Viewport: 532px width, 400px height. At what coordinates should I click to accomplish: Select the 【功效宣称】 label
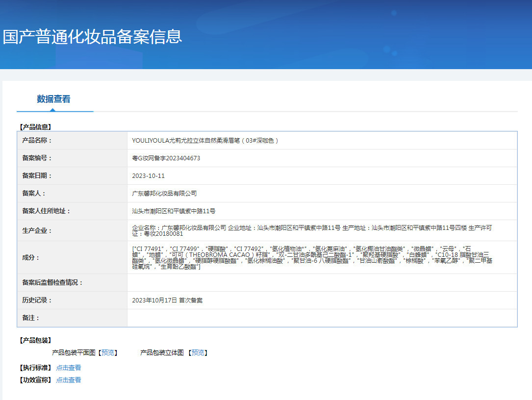coord(35,380)
